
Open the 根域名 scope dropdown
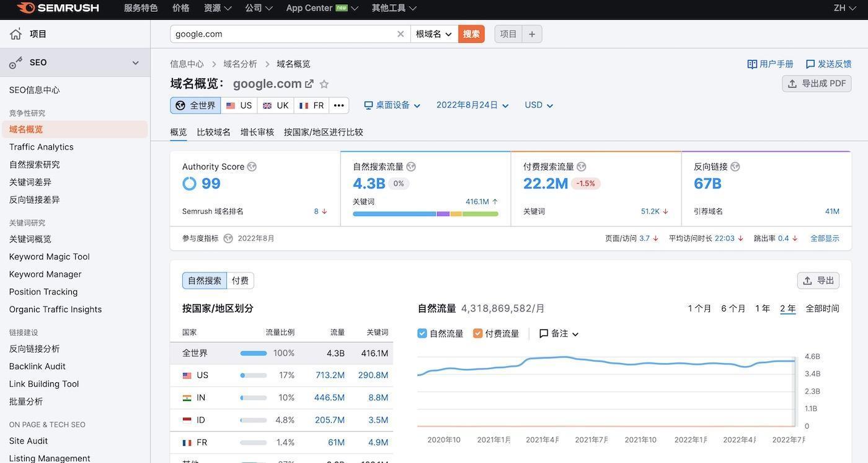pyautogui.click(x=434, y=34)
